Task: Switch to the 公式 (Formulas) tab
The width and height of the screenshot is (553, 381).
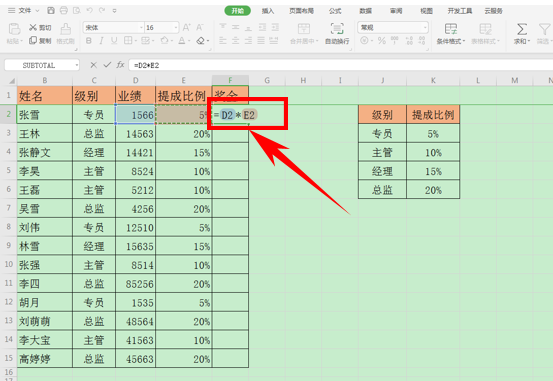Action: pyautogui.click(x=335, y=11)
